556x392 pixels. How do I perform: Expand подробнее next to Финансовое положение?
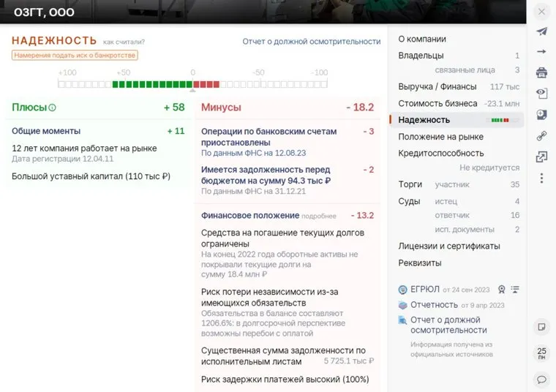pos(319,216)
